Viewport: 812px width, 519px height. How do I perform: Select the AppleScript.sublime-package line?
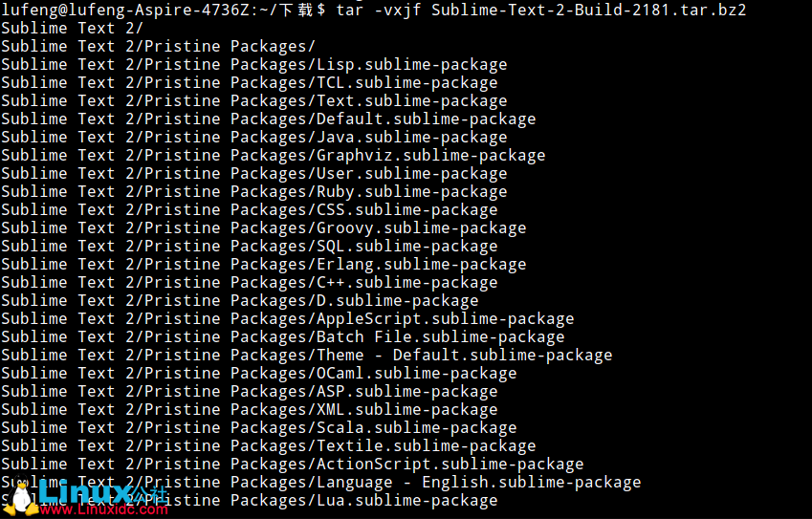click(445, 318)
